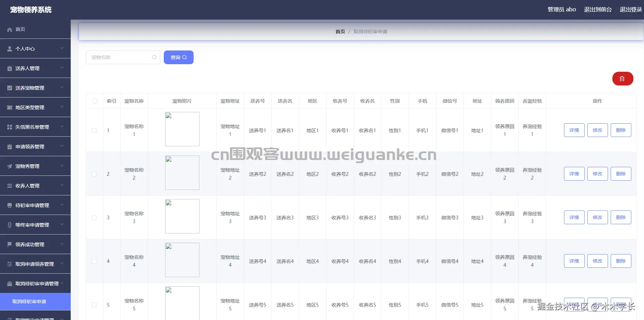The height and width of the screenshot is (320, 644).
Task: Expand the 送养宠物管理 menu chevron
Action: (62, 88)
